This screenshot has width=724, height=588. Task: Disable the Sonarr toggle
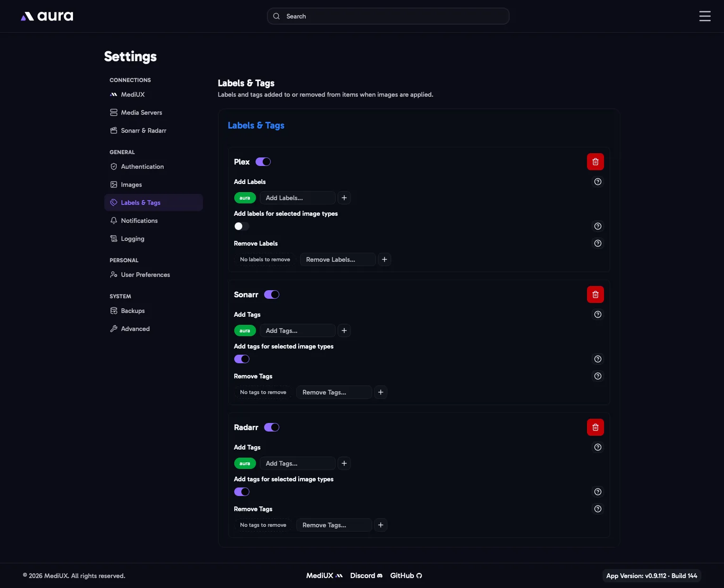click(272, 294)
